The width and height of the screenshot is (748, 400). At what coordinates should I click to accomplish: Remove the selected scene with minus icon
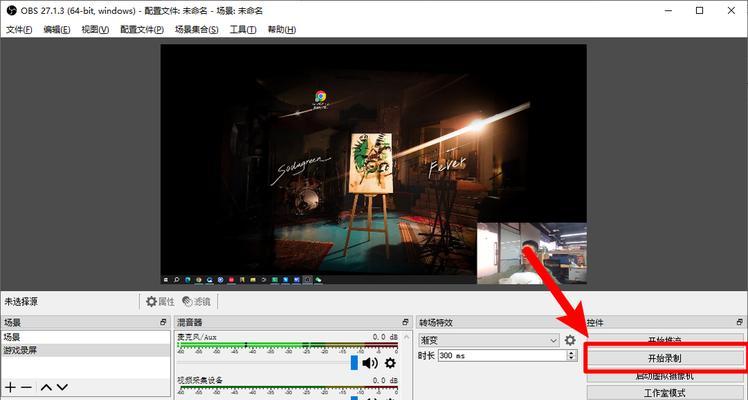click(x=27, y=387)
